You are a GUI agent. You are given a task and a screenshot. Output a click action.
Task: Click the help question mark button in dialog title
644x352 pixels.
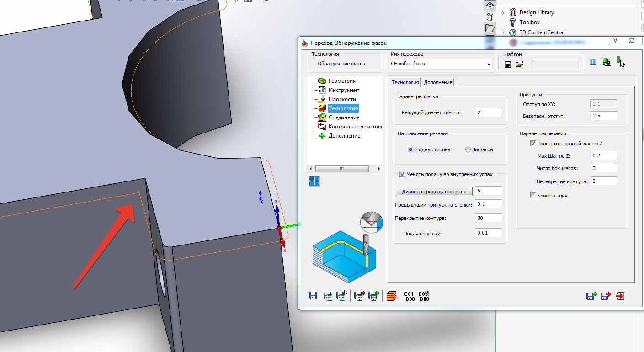615,40
